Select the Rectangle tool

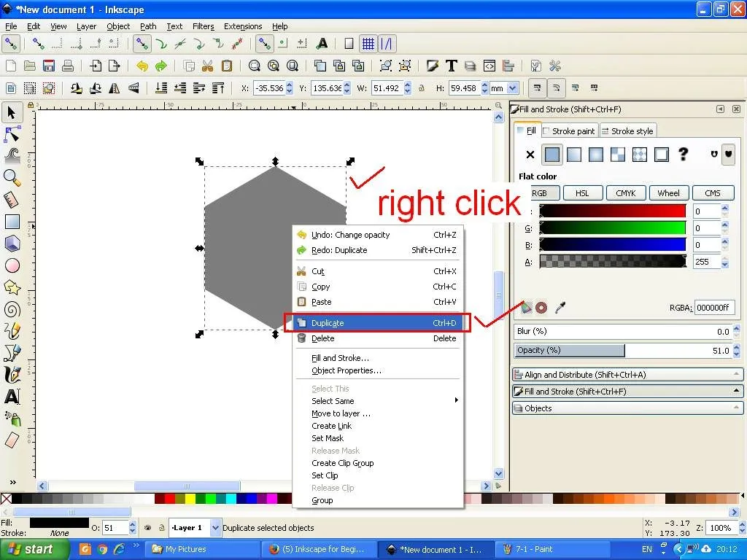[x=12, y=222]
